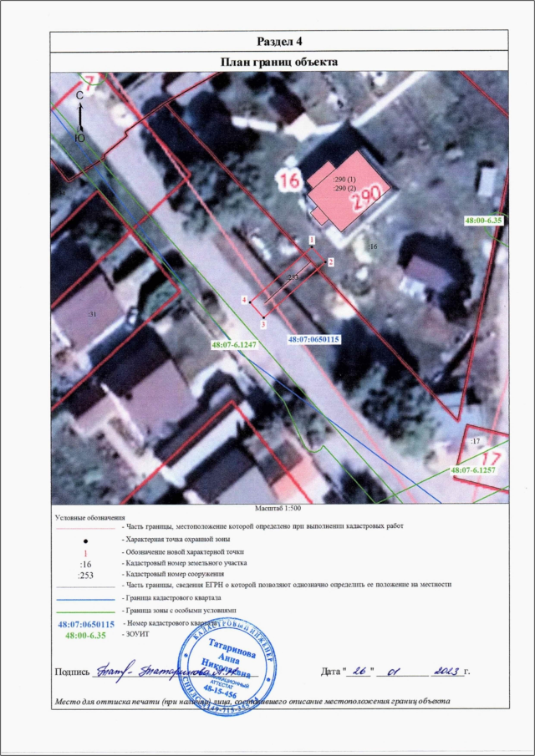Click the pink line sample in legend

coord(84,529)
